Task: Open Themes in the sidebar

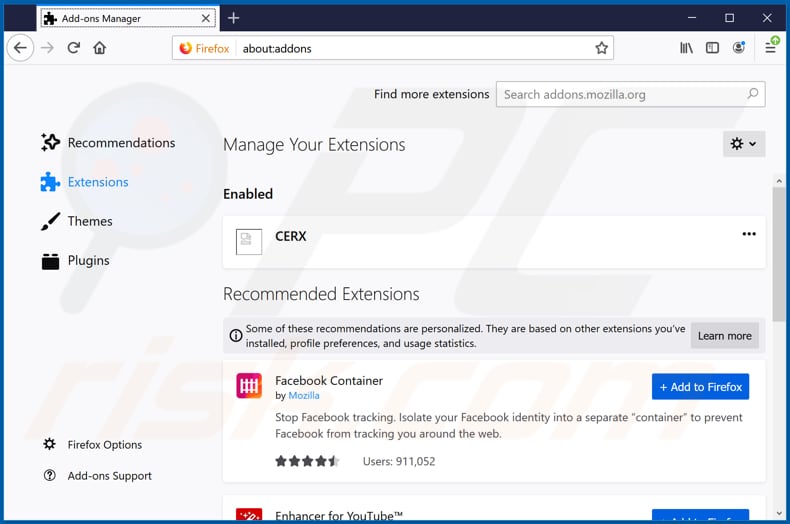Action: tap(77, 221)
